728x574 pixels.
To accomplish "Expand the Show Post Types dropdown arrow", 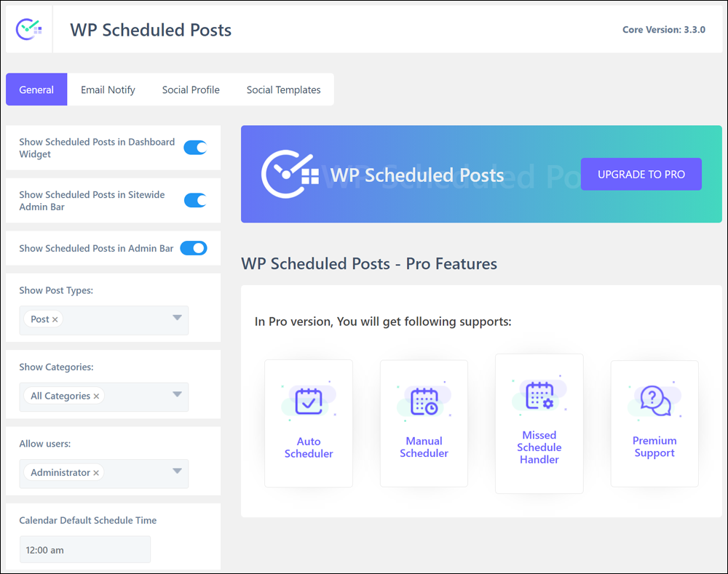I will (177, 318).
